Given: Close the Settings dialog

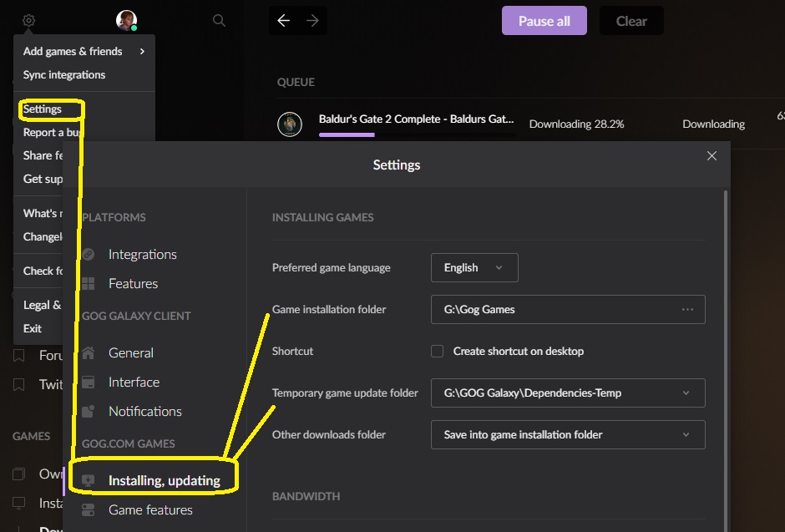Looking at the screenshot, I should 712,156.
